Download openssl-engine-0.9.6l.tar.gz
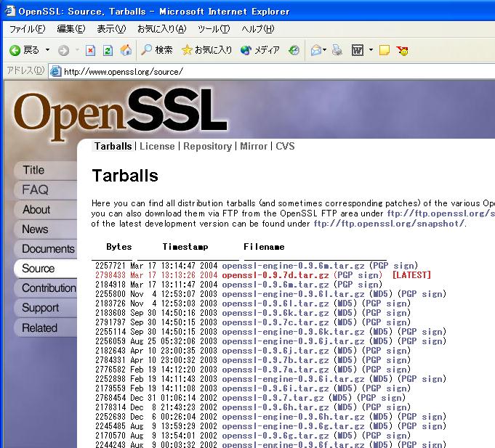 293,294
